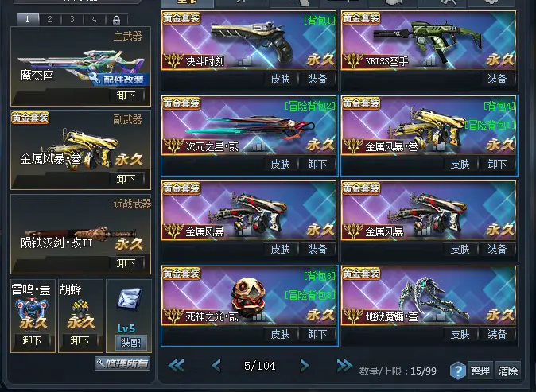Image resolution: width=536 pixels, height=392 pixels.
Task: Open the question mark help icon
Action: click(x=458, y=371)
